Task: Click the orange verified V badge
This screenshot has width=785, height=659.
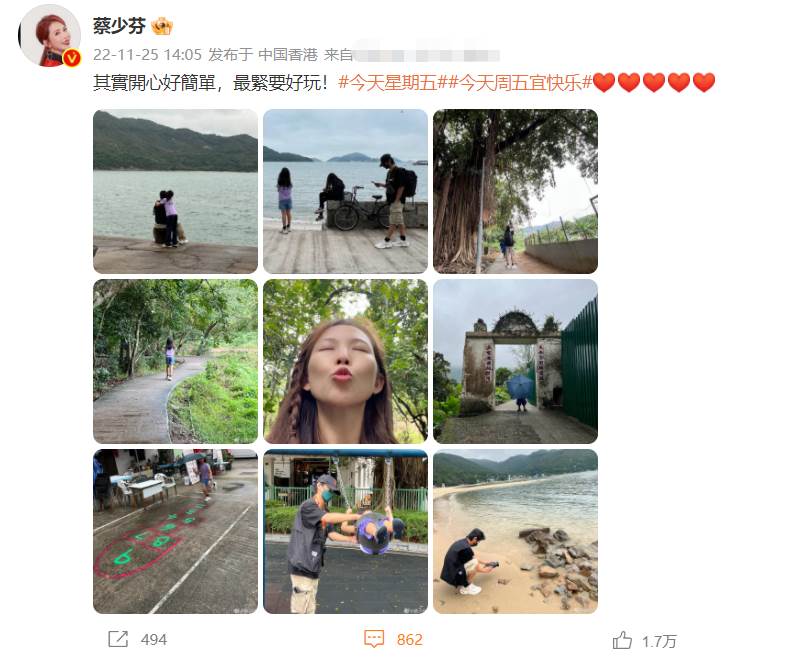Action: tap(72, 58)
